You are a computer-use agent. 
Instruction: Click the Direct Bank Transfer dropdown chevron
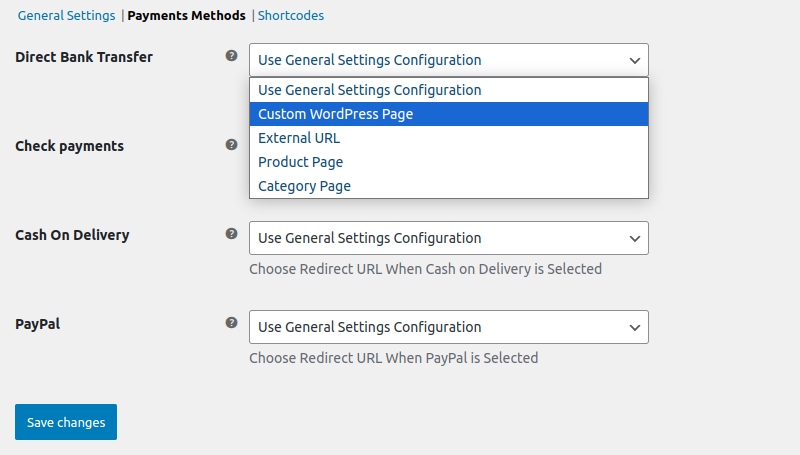pyautogui.click(x=634, y=60)
